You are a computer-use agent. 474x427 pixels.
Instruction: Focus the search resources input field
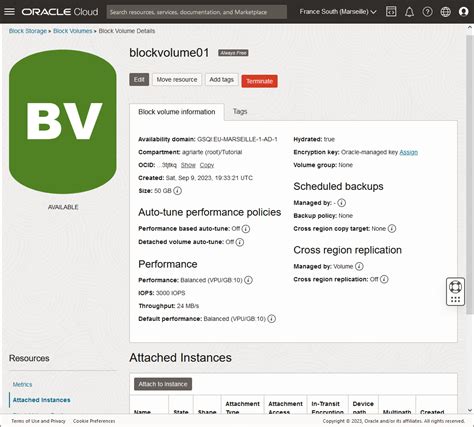pyautogui.click(x=197, y=12)
